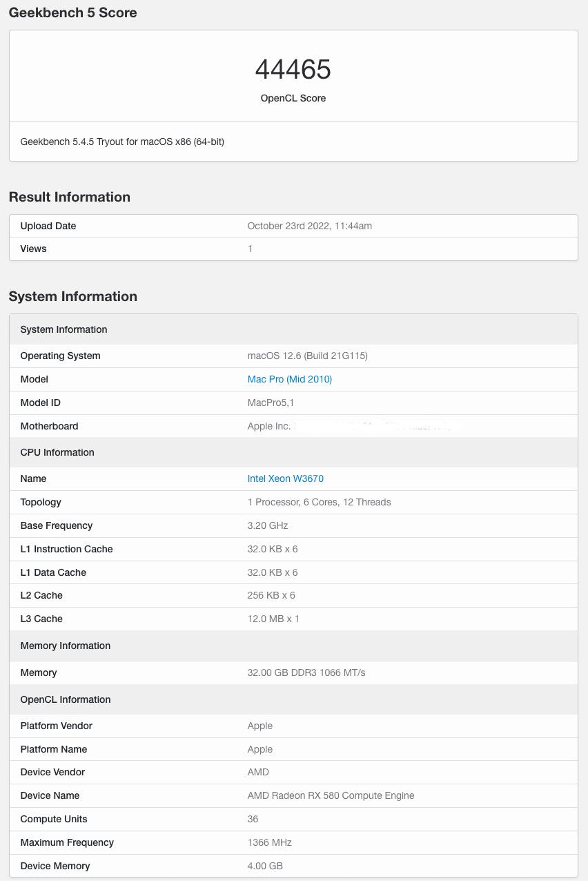Screen dimensions: 588x881
Task: Click the Compute Units label
Action: pyautogui.click(x=54, y=819)
